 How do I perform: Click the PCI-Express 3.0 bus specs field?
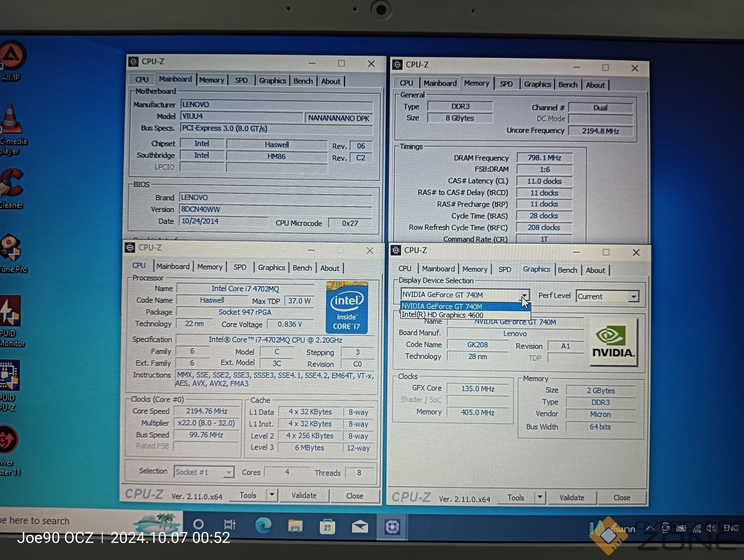pos(276,128)
